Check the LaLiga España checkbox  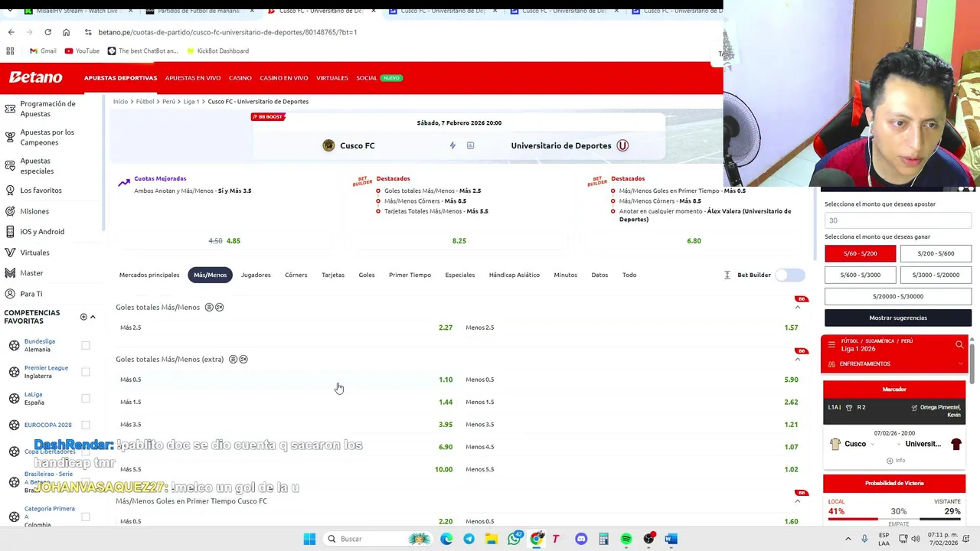tap(86, 398)
